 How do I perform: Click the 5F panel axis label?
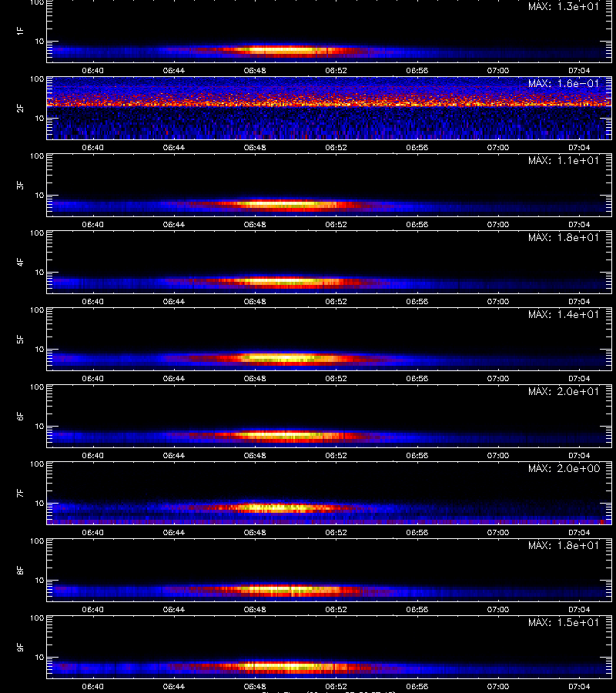(x=20, y=339)
